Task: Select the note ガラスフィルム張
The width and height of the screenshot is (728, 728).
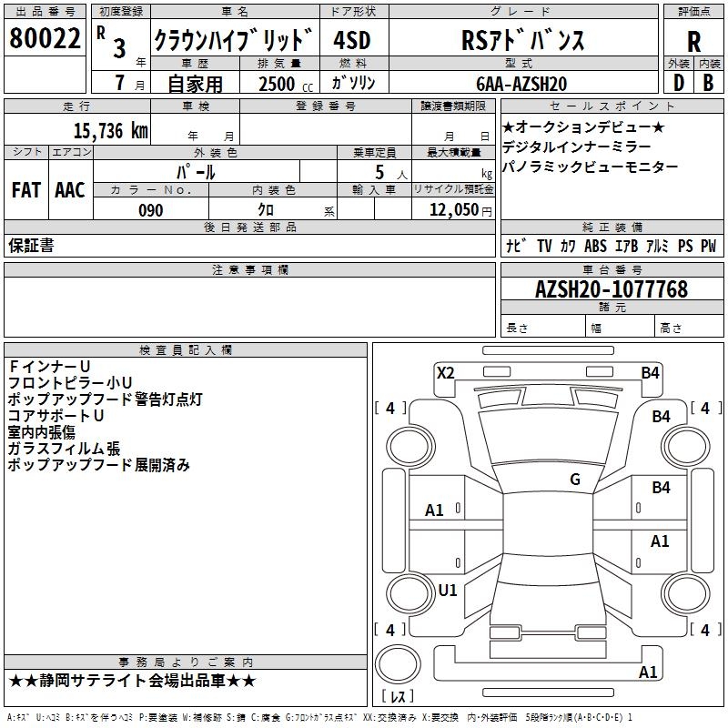Action: click(x=64, y=449)
